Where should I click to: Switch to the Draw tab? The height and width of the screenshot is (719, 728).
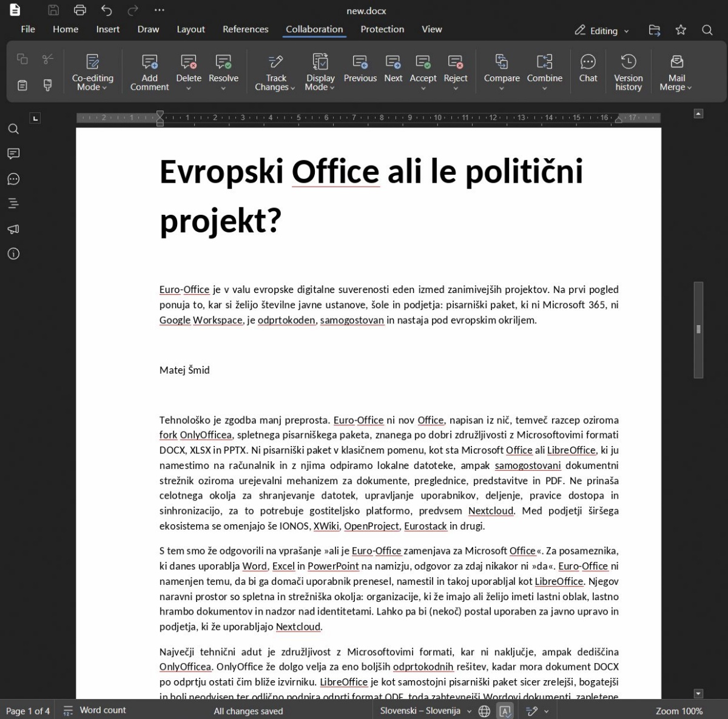[x=148, y=29]
